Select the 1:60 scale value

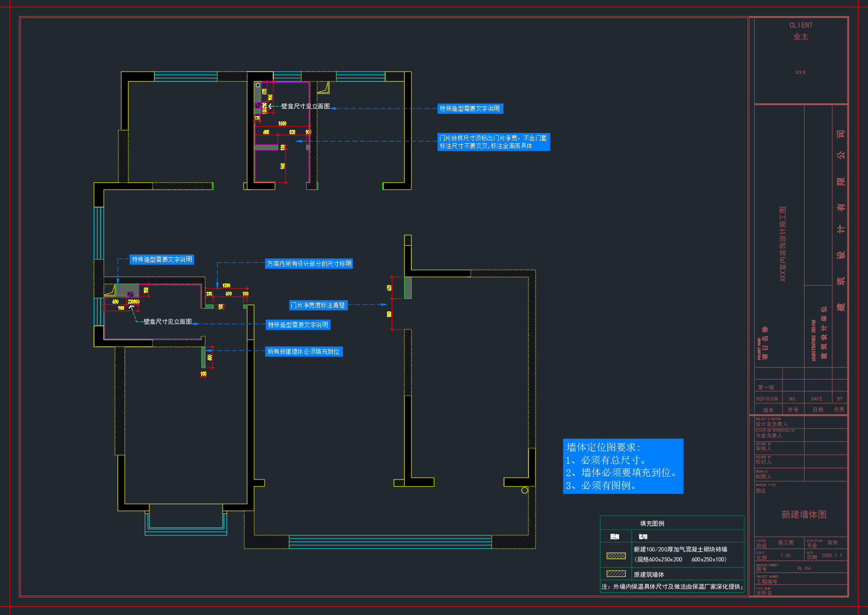click(785, 555)
